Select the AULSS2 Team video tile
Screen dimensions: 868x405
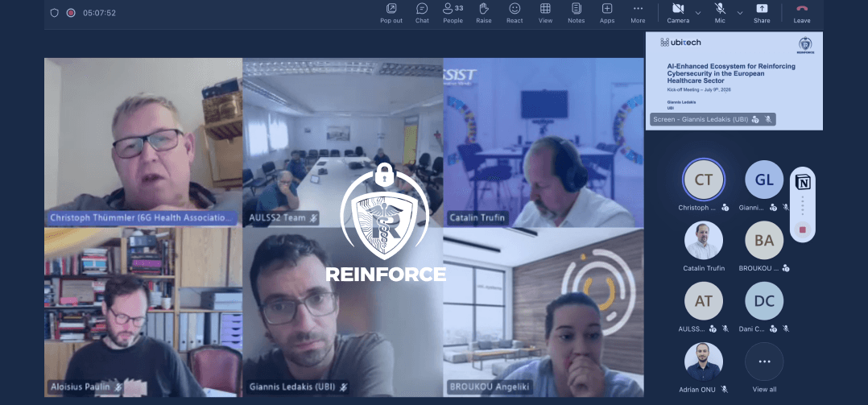coord(343,143)
